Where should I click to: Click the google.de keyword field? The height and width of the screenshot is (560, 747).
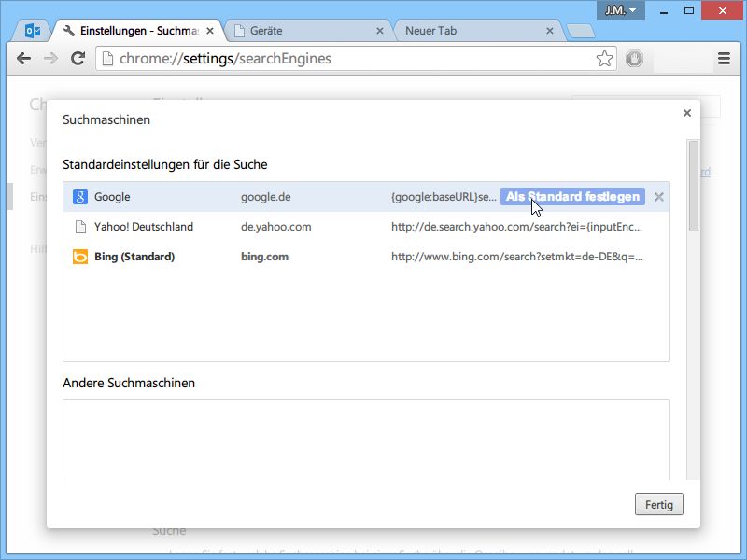point(266,197)
